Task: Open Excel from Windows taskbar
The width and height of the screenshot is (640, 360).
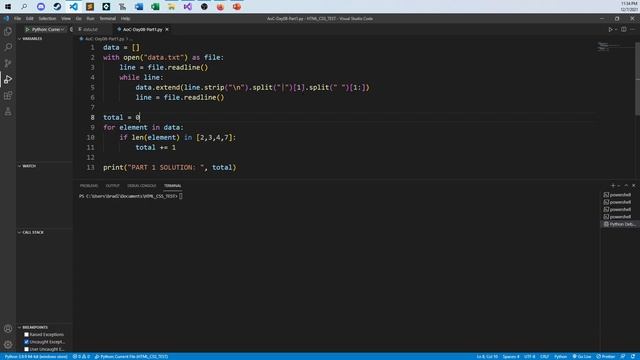Action: [x=155, y=7]
